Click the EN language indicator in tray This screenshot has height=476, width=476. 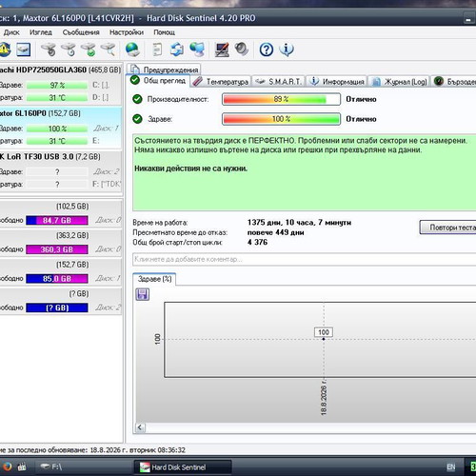point(451,467)
